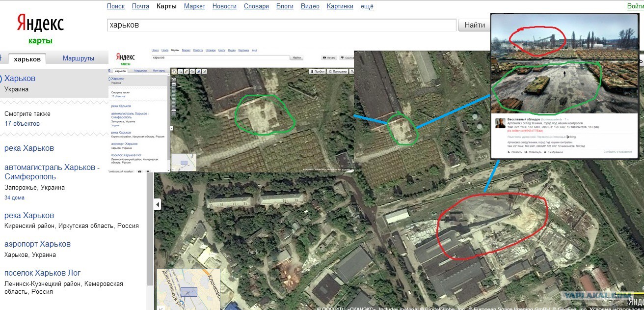644x310 pixels.
Task: Click В избранное star in the tweet
Action: click(553, 152)
